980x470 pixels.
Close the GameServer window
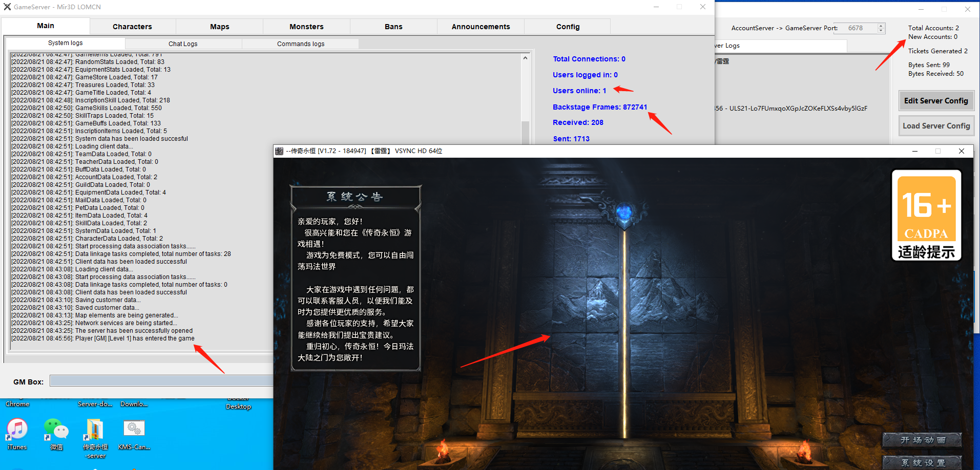703,7
